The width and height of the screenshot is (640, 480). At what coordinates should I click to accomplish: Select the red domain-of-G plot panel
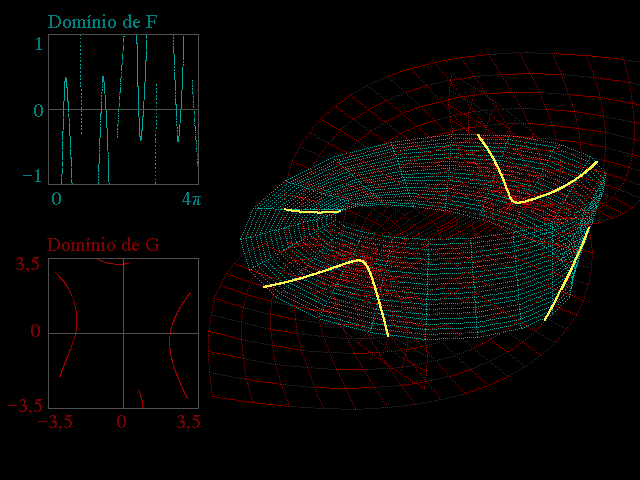coord(124,333)
